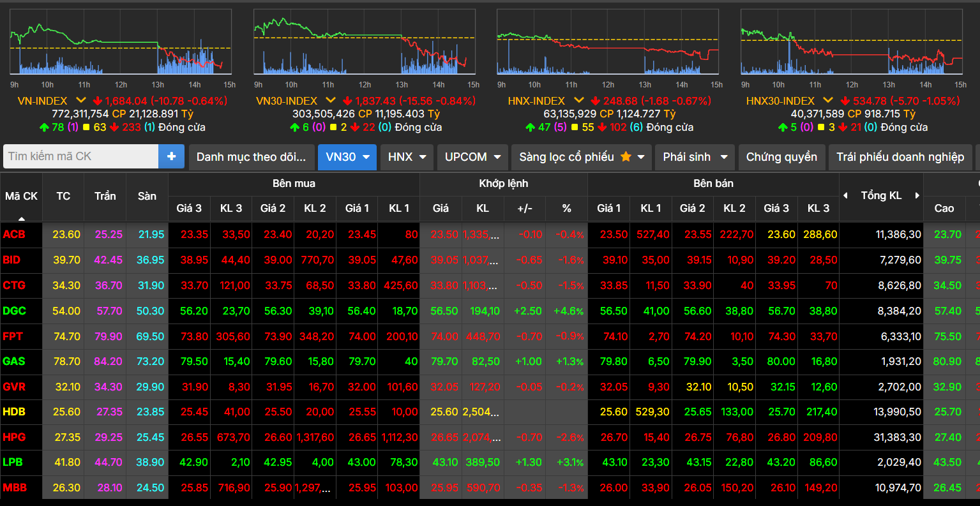Viewport: 980px width, 506px height.
Task: Click the chevron next to HNX30-INDEX
Action: coord(827,100)
